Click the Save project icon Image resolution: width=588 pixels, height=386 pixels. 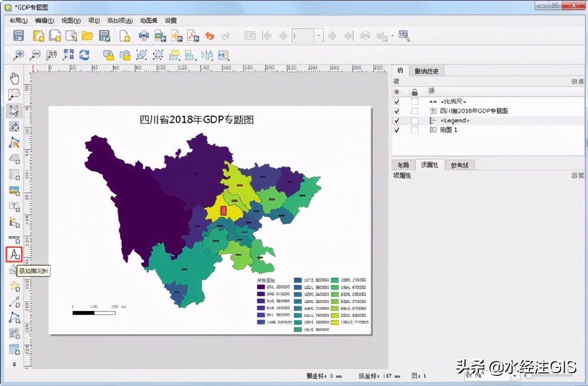[19, 36]
